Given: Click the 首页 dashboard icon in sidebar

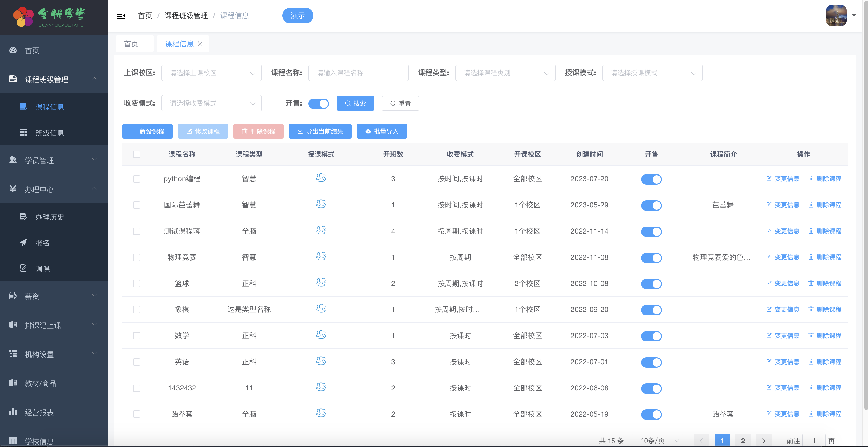Looking at the screenshot, I should tap(13, 50).
